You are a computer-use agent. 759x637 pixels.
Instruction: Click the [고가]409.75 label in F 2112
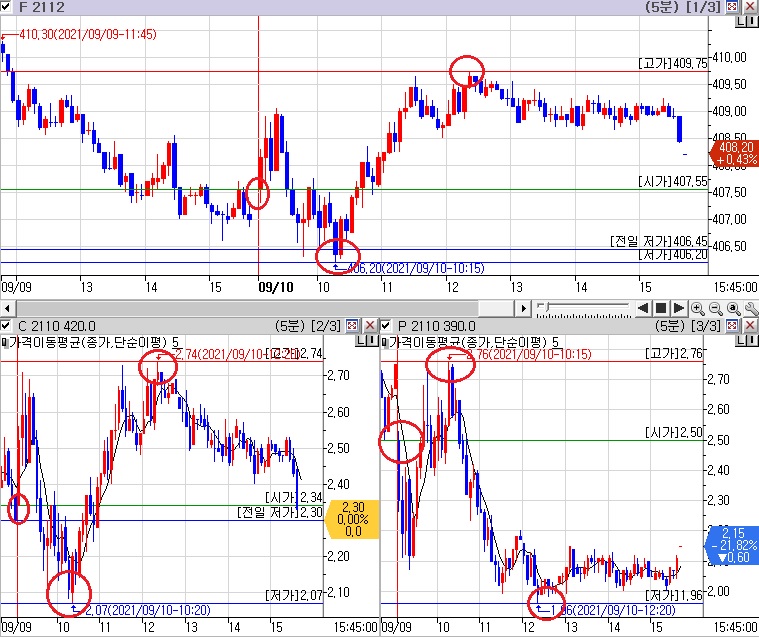(x=672, y=63)
